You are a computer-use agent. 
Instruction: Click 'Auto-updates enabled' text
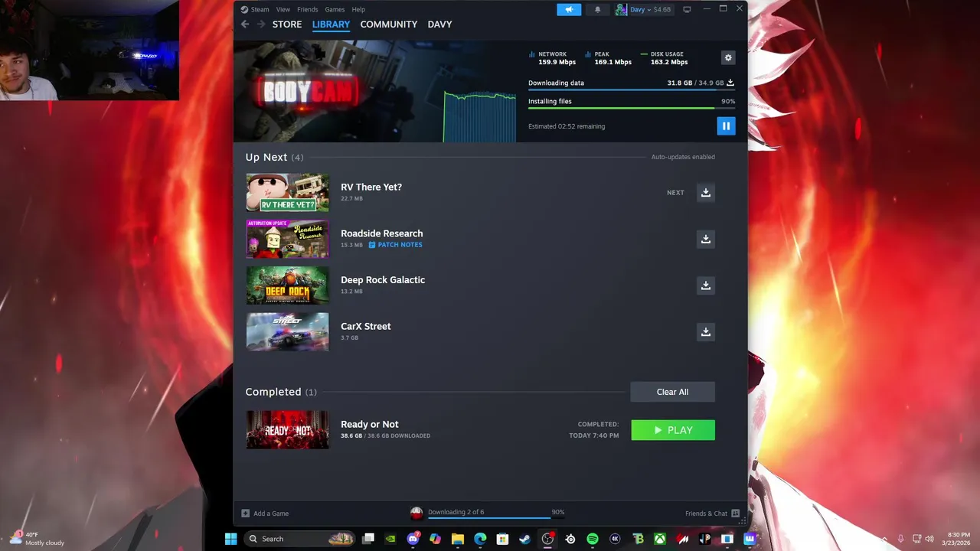[x=683, y=157]
